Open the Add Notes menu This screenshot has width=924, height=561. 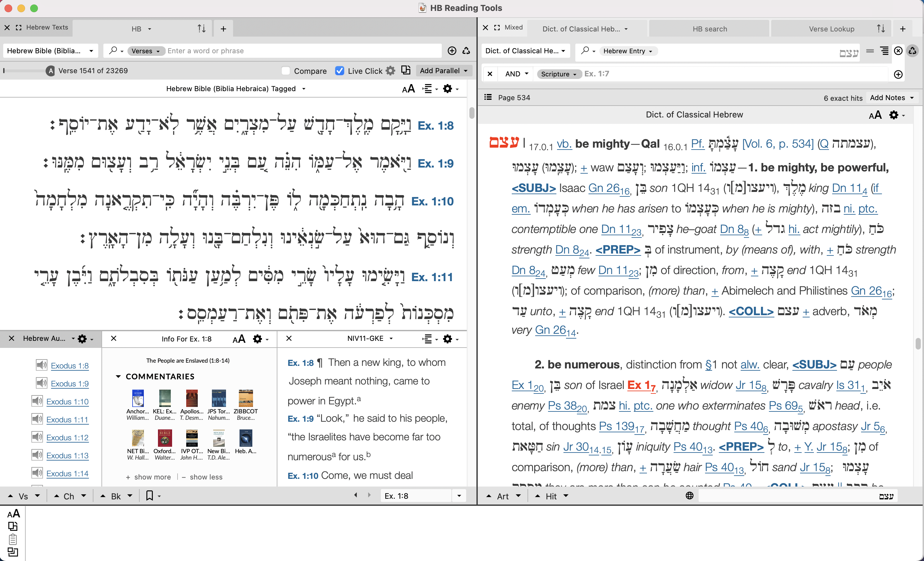coord(892,98)
